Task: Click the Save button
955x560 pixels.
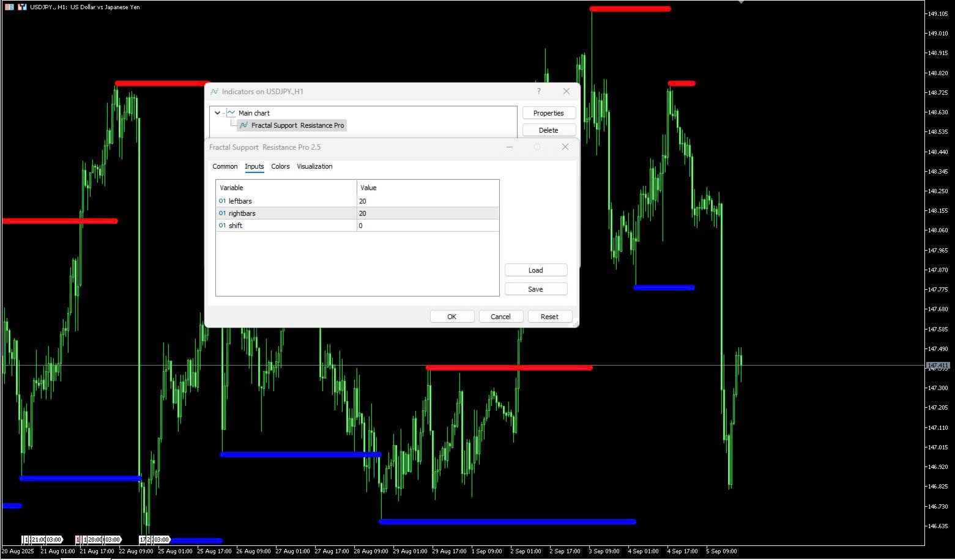Action: click(536, 289)
